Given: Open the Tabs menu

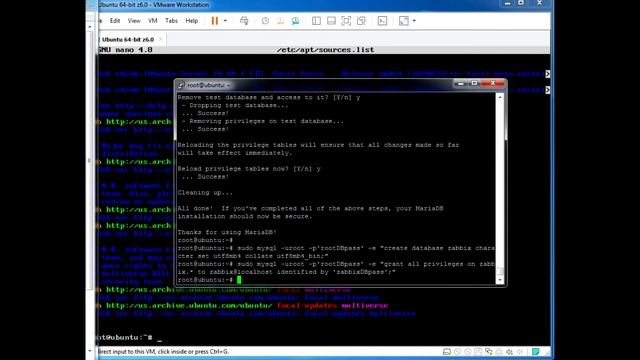Looking at the screenshot, I should click(x=171, y=21).
